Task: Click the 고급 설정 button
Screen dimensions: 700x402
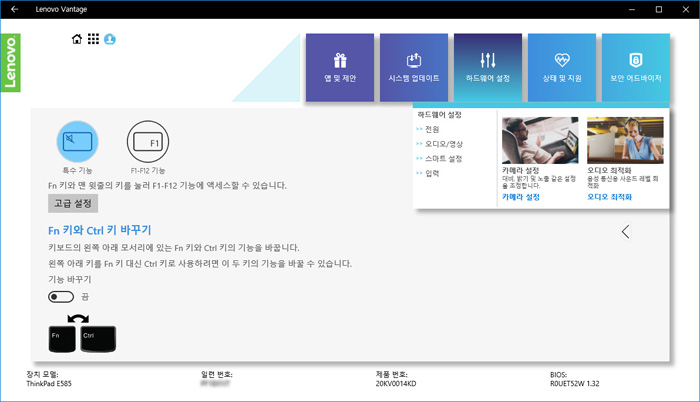Action: [73, 203]
